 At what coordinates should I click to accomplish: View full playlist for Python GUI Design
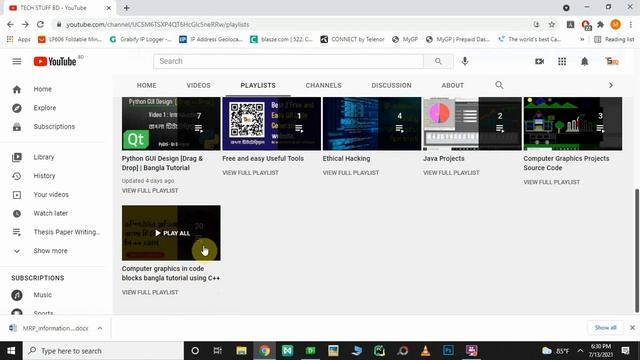(150, 191)
